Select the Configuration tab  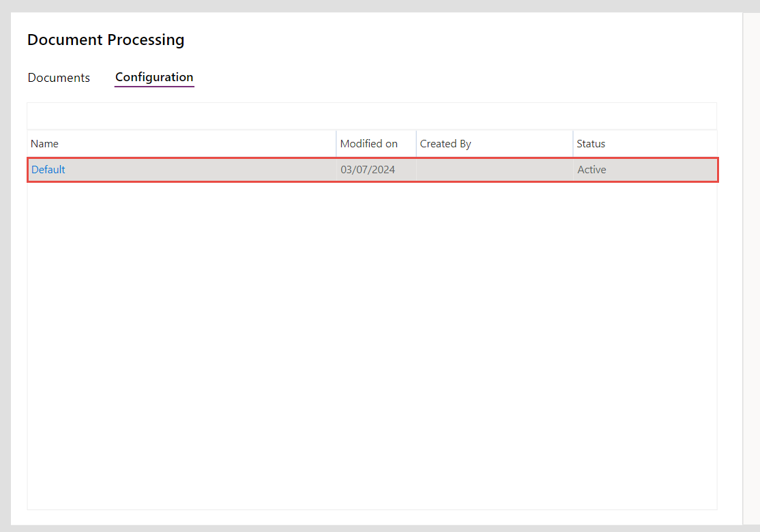tap(154, 77)
